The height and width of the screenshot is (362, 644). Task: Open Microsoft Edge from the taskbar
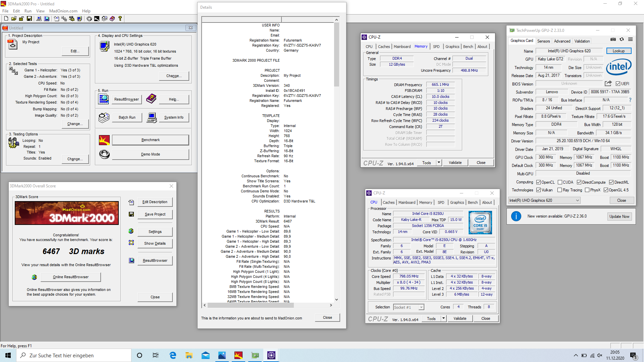173,355
